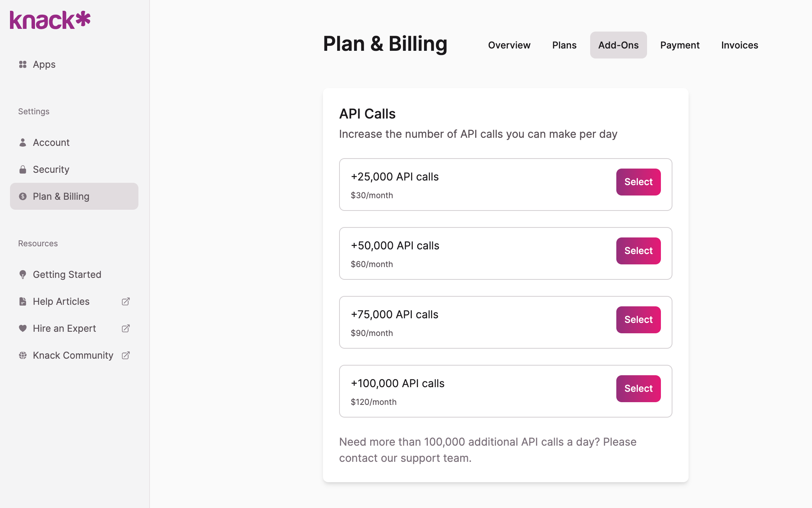
Task: Select the +100,000 API calls add-on
Action: pyautogui.click(x=638, y=389)
